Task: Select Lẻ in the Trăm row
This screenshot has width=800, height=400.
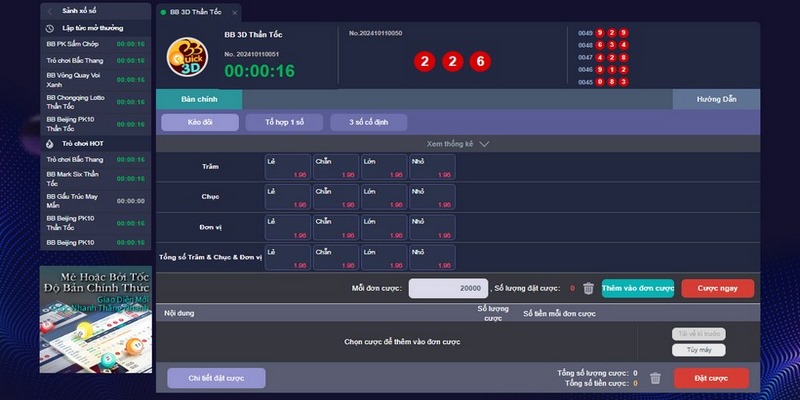Action: [285, 167]
